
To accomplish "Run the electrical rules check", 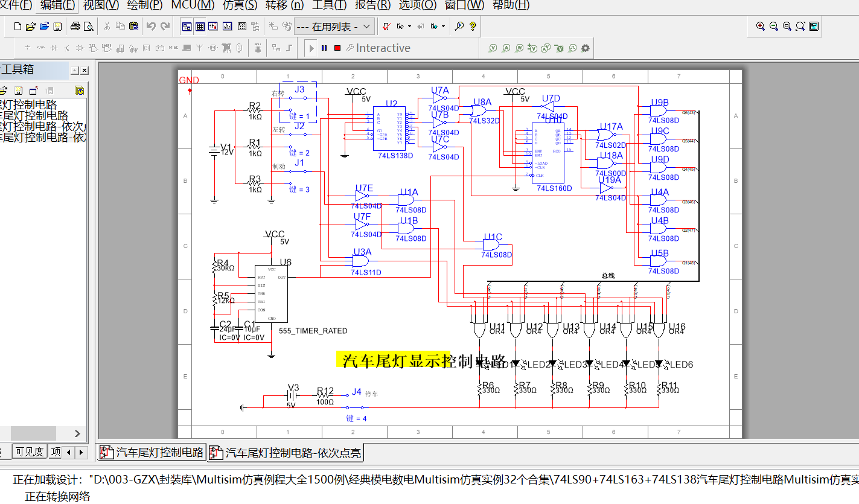I will 387,27.
